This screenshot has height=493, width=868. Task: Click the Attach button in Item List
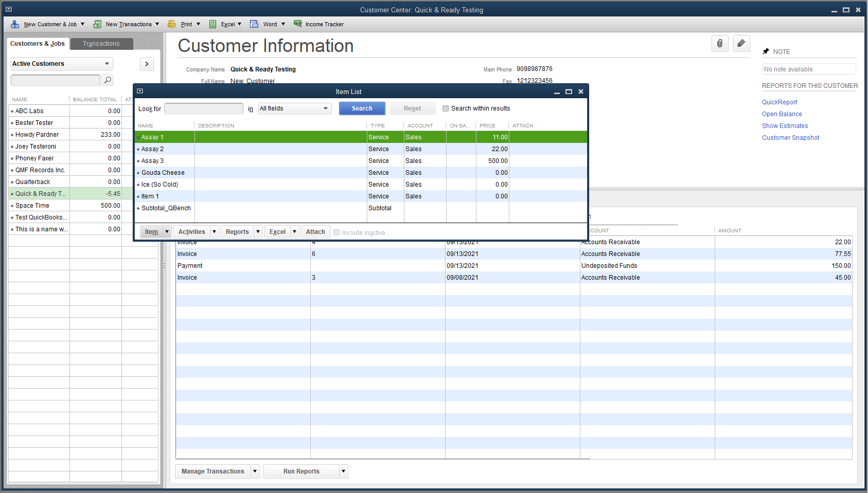coord(315,232)
